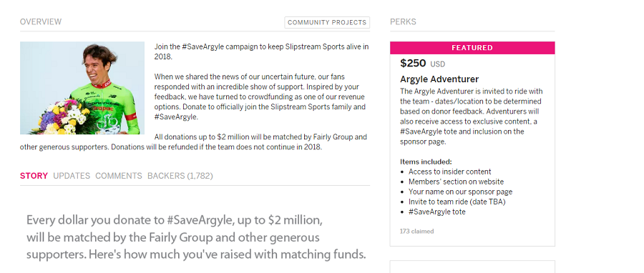Image resolution: width=644 pixels, height=273 pixels.
Task: Open the Argyle Adventurer perk title
Action: [x=439, y=79]
